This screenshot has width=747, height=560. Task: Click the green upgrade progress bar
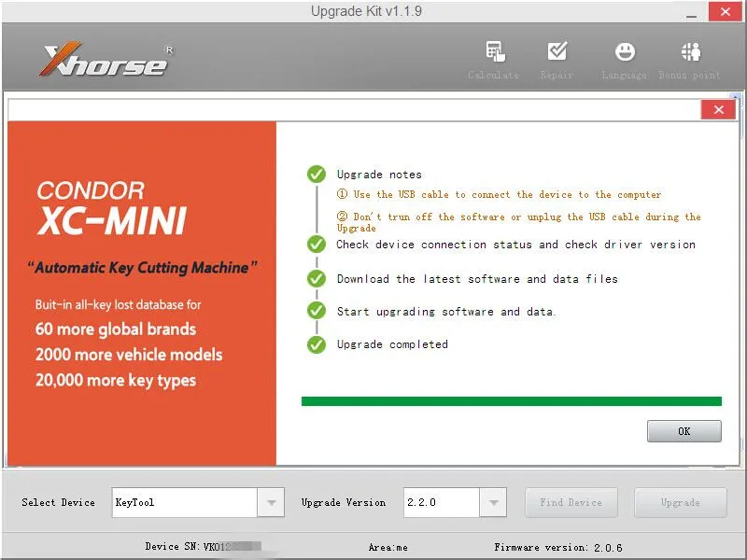click(512, 401)
